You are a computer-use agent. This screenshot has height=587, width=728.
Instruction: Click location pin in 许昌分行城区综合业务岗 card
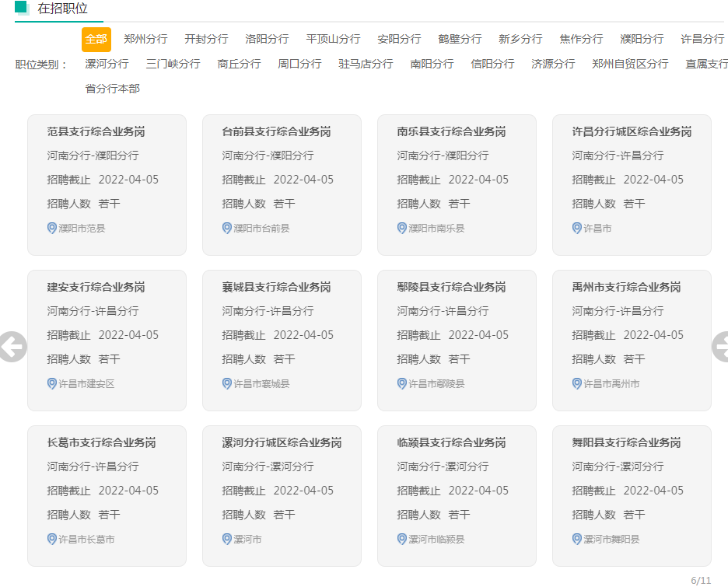(577, 229)
